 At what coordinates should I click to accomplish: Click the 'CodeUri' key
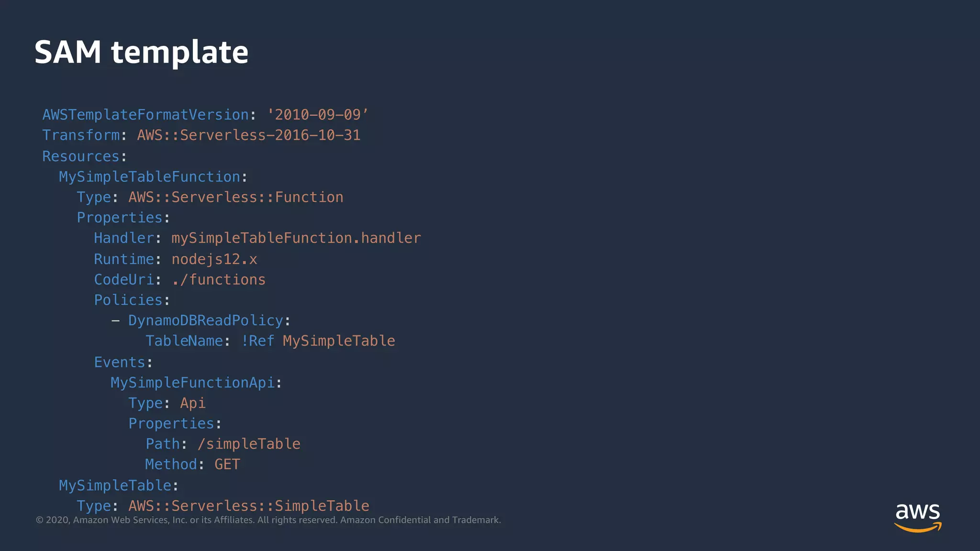pyautogui.click(x=124, y=280)
